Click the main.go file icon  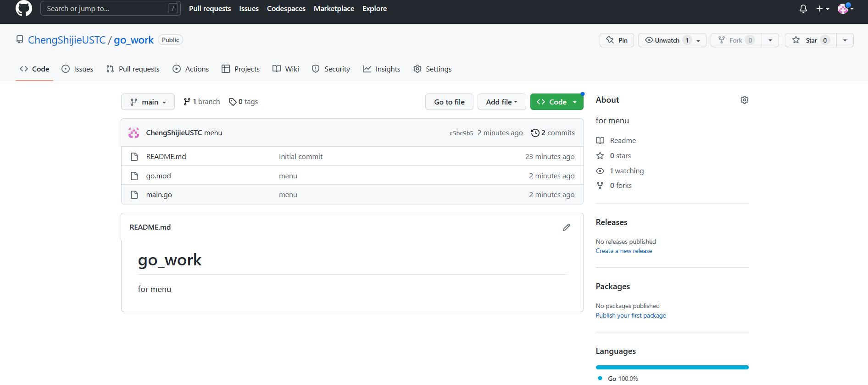(134, 195)
